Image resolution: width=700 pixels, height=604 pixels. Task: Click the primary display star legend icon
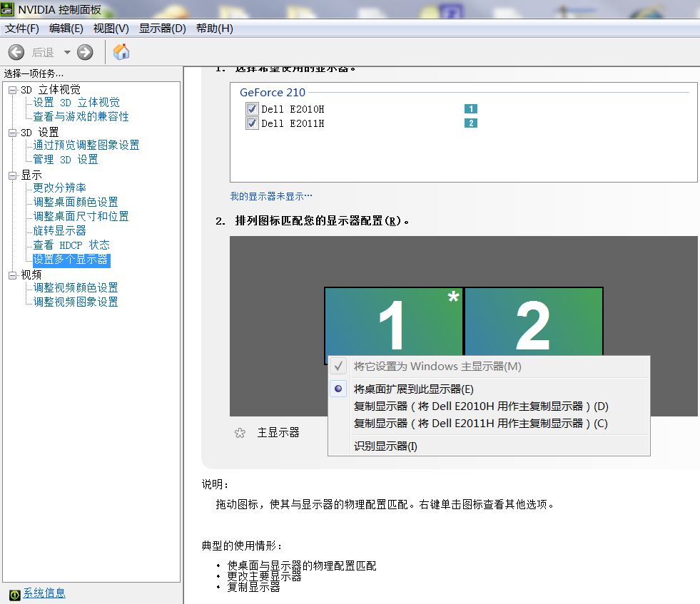click(x=240, y=433)
